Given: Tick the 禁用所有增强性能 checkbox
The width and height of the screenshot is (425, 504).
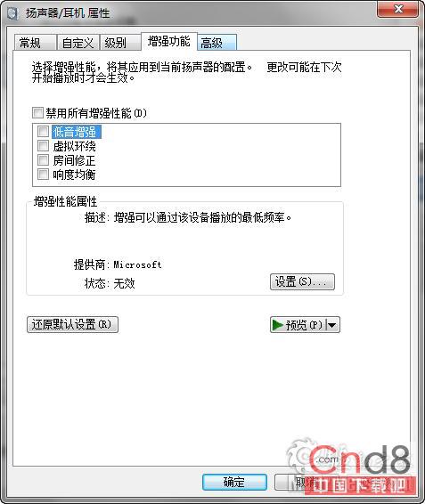Looking at the screenshot, I should 37,113.
